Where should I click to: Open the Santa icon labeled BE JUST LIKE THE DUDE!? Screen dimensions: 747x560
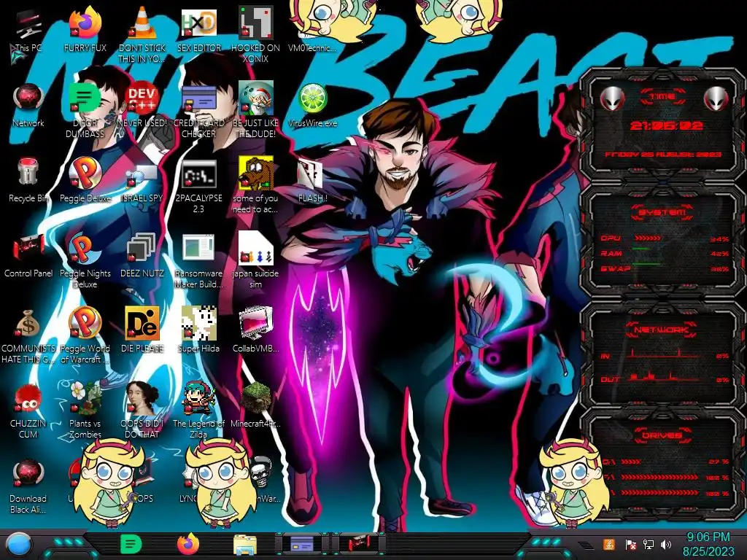pos(256,109)
